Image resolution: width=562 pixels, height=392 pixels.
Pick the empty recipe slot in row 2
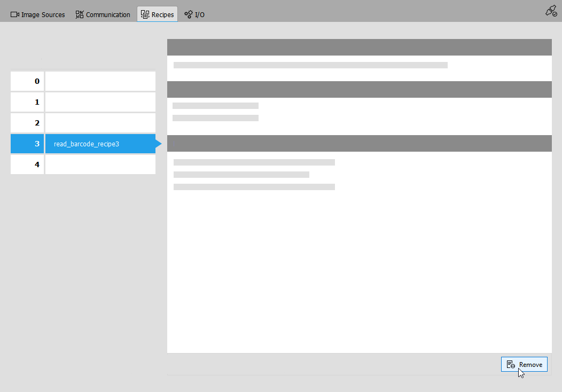(100, 123)
